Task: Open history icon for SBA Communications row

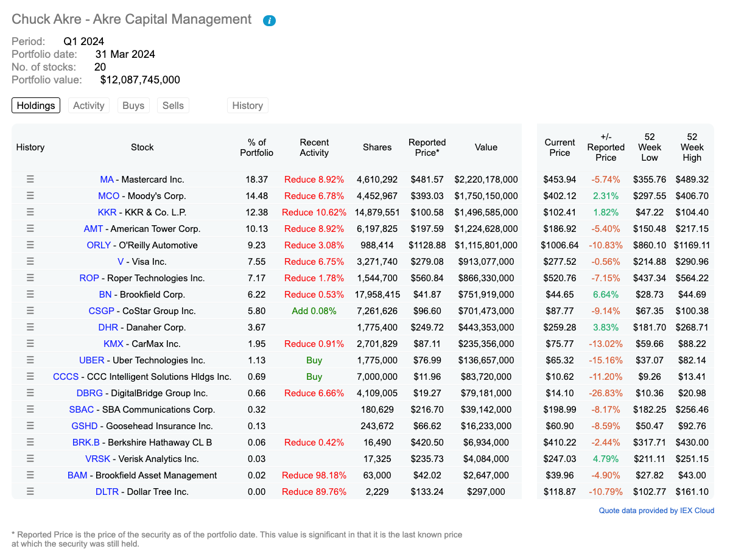Action: coord(30,410)
